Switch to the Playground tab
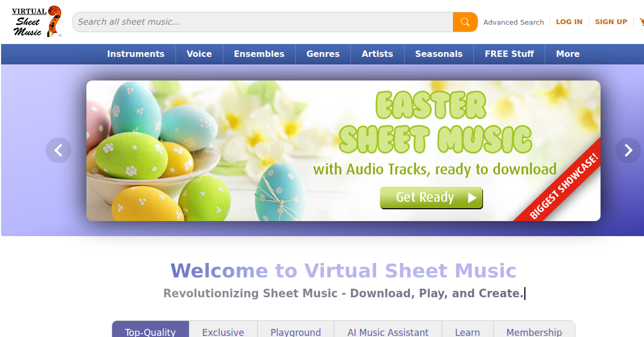Screen dimensions: 644x337 coord(296,332)
